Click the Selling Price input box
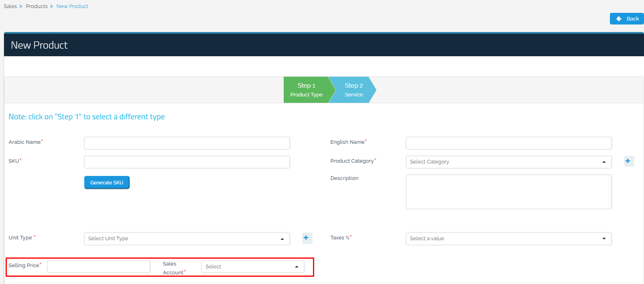 pos(98,266)
